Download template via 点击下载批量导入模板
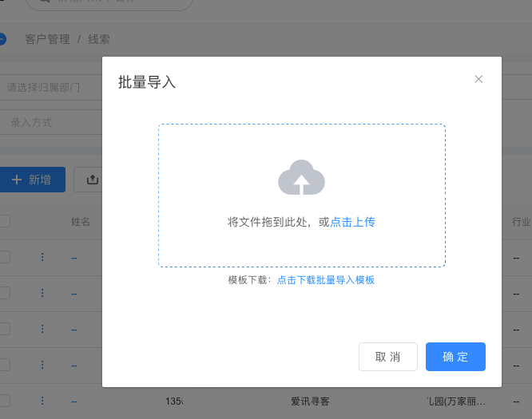 tap(325, 280)
